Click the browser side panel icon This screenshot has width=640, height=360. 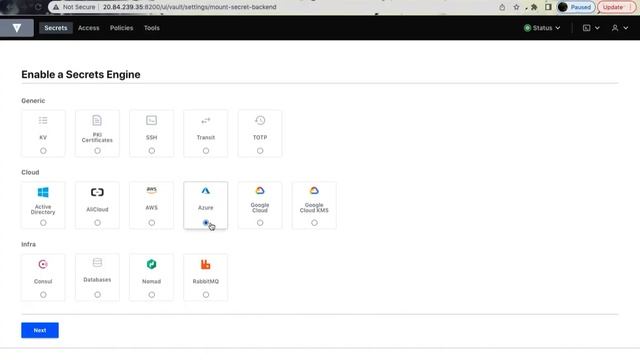pyautogui.click(x=548, y=7)
